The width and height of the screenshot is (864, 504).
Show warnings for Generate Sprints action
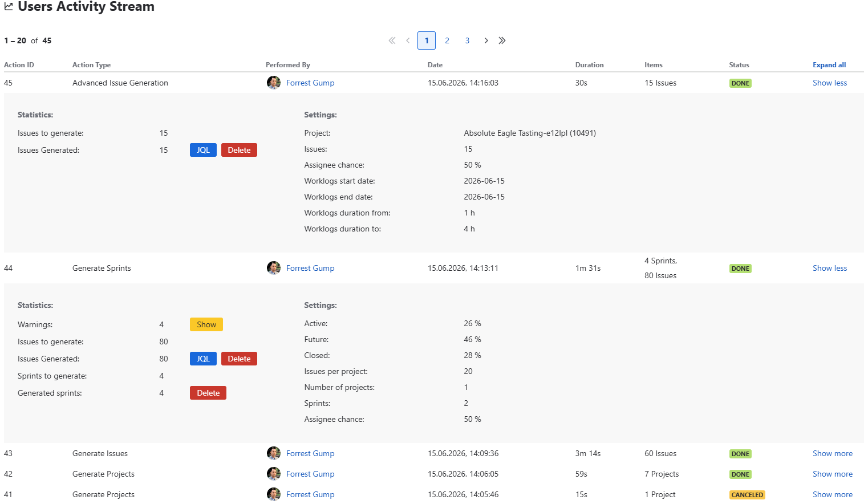[x=206, y=324]
